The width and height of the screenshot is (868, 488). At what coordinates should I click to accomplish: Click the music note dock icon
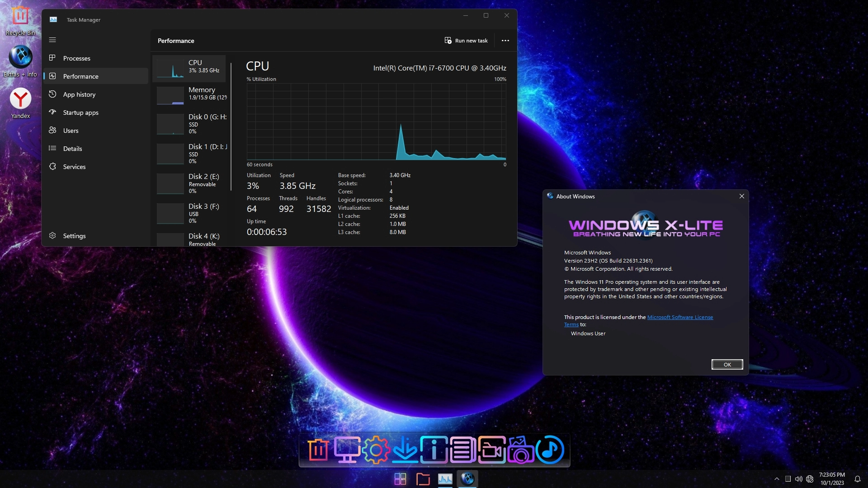coord(550,450)
